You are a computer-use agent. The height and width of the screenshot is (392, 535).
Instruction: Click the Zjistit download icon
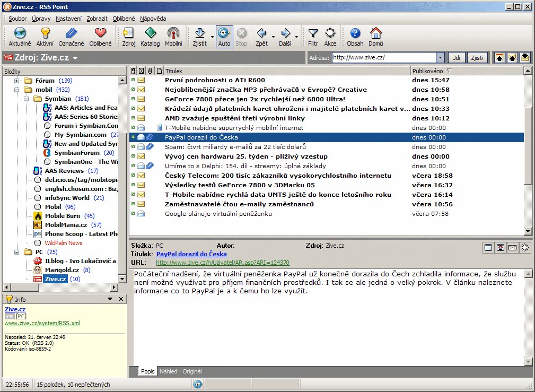[199, 37]
